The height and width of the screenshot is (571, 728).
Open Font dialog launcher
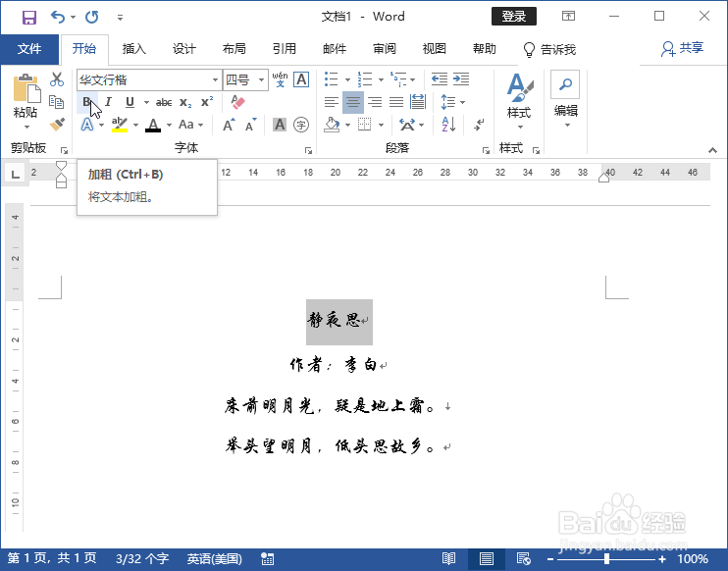tap(308, 150)
